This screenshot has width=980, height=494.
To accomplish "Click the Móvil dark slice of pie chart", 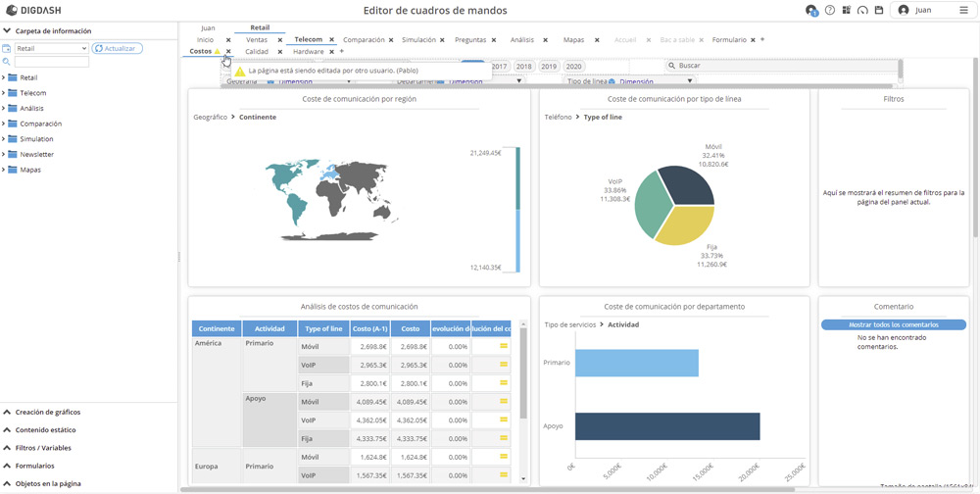I will pyautogui.click(x=690, y=186).
